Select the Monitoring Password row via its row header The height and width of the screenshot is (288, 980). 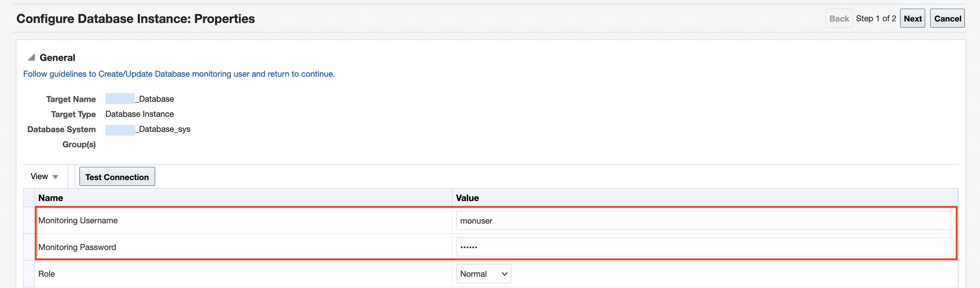29,247
